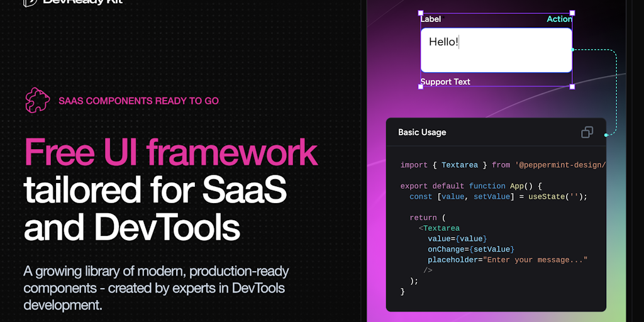Click the teal connector dot beside the code panel
Image resolution: width=644 pixels, height=322 pixels.
pos(606,135)
